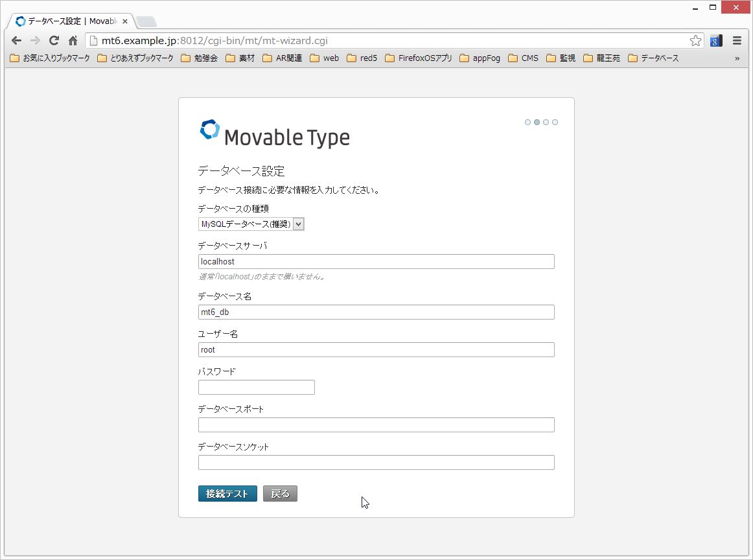The width and height of the screenshot is (753, 560).
Task: Maximize the Chrome window
Action: 713,7
